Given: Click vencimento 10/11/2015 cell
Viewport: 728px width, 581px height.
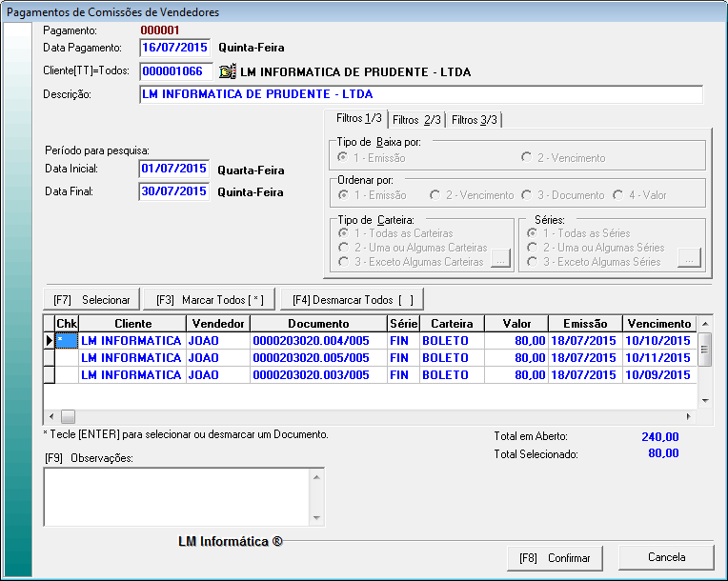Looking at the screenshot, I should 659,358.
